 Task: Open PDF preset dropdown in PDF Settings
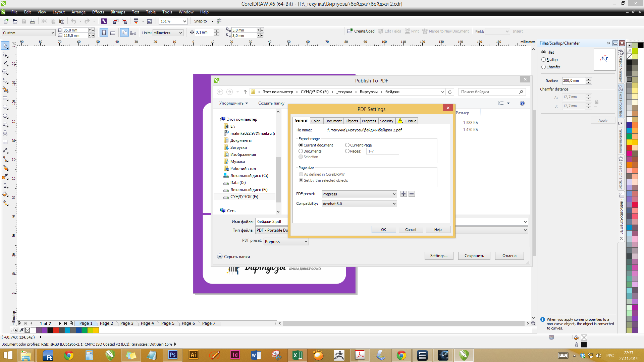coord(359,194)
